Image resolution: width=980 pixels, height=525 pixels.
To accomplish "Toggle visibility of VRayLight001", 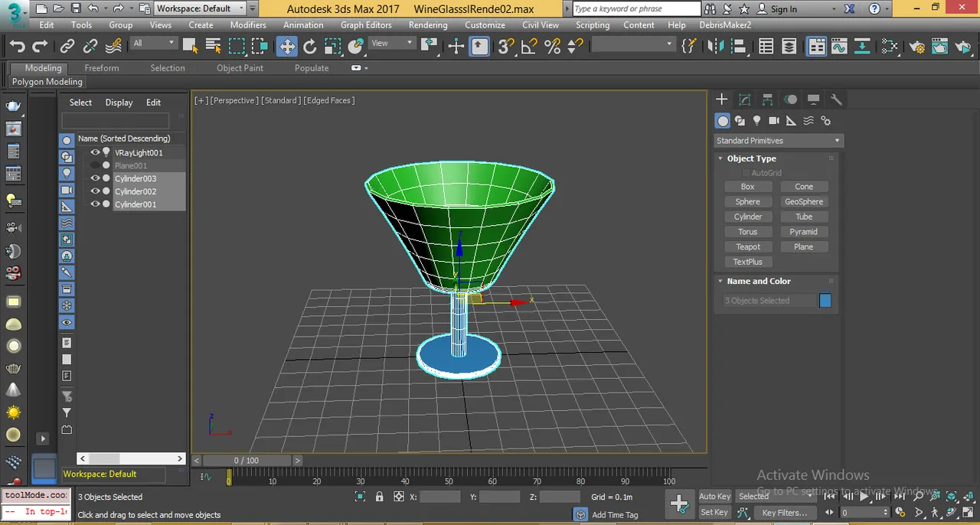I will coord(95,152).
